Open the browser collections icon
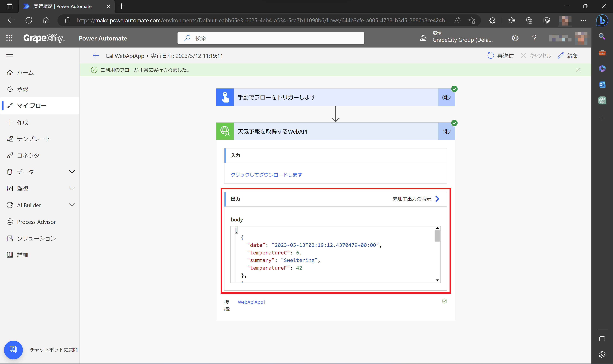The image size is (613, 364). pos(529,20)
